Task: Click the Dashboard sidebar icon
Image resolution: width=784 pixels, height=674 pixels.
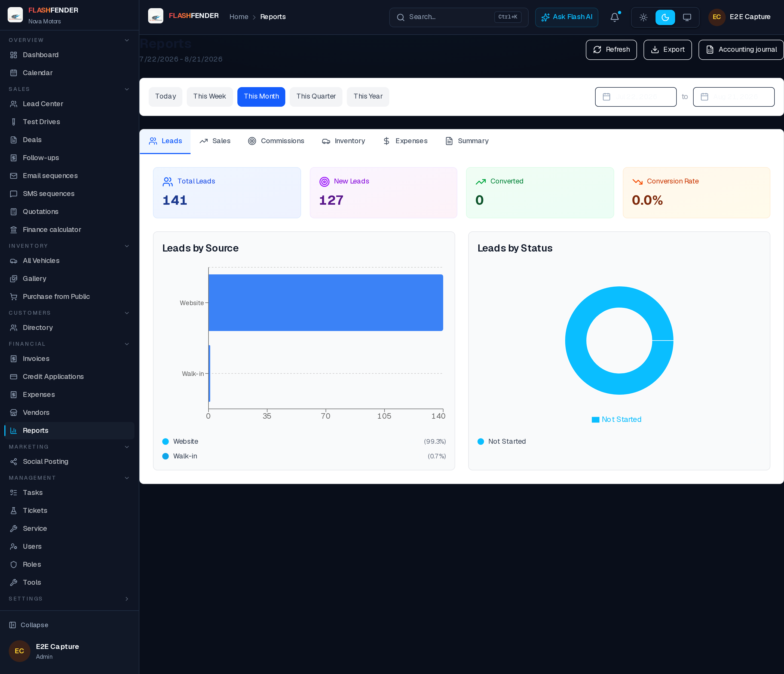Action: tap(14, 55)
